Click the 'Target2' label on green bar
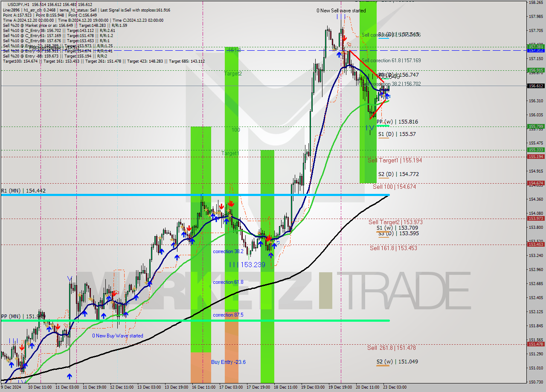Screen dimensions: 546x392 pyautogui.click(x=233, y=74)
